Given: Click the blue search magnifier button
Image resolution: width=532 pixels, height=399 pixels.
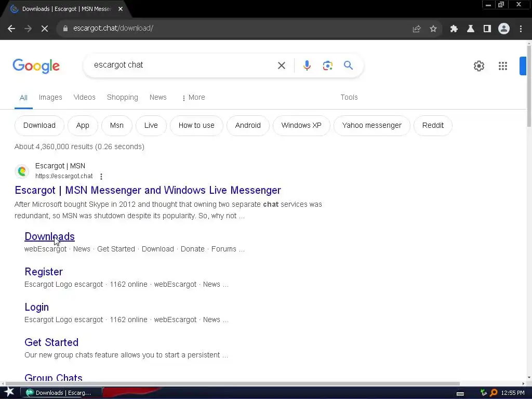Looking at the screenshot, I should (348, 65).
